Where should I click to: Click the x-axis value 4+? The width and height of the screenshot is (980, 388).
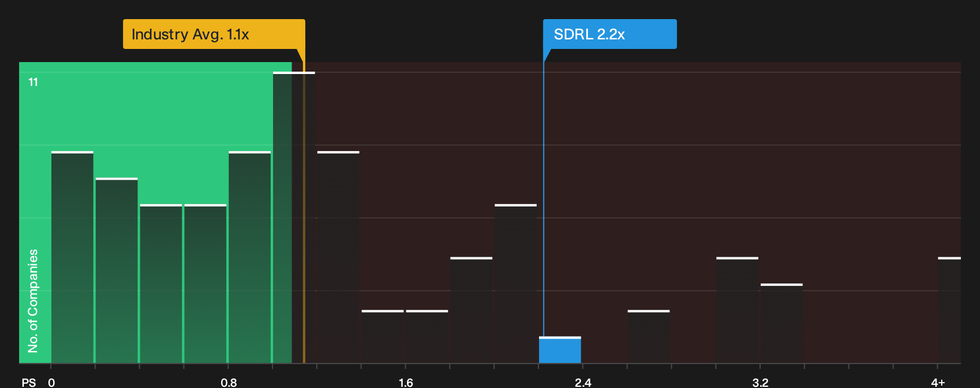coord(938,382)
